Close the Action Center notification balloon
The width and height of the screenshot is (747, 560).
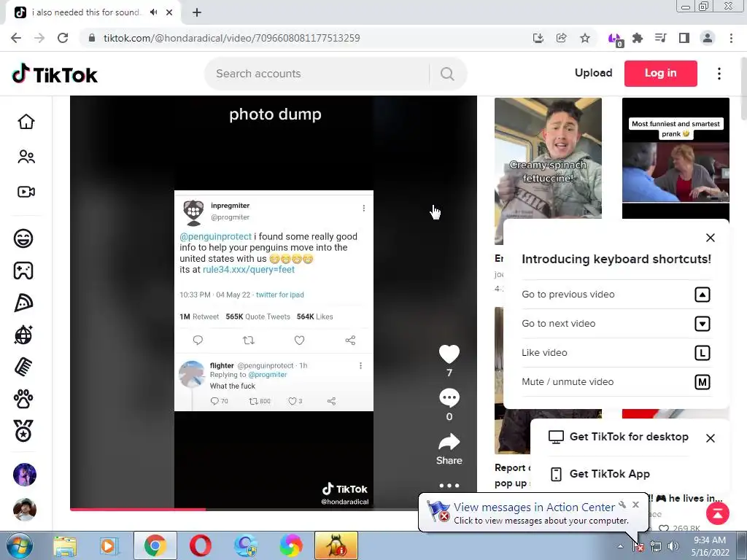pos(635,505)
